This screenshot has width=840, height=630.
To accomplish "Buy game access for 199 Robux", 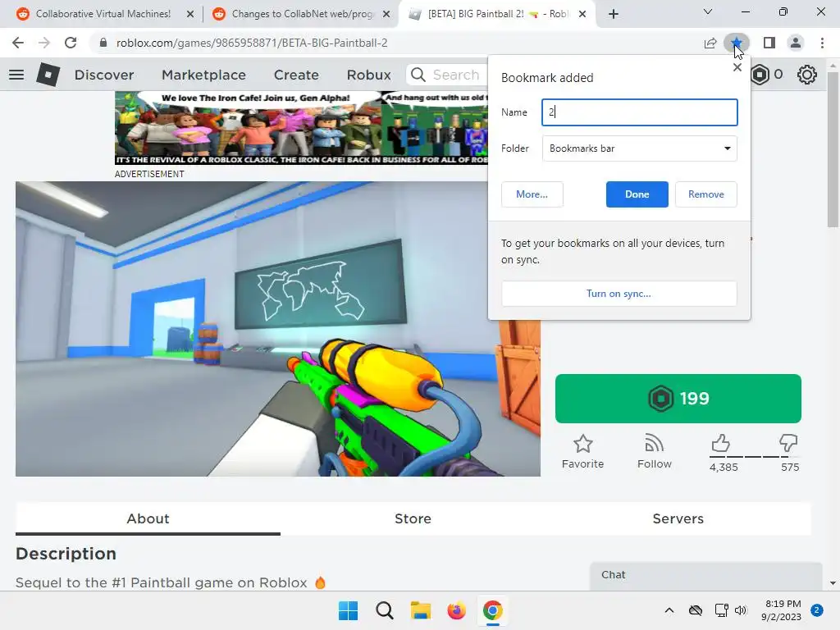I will tap(678, 399).
